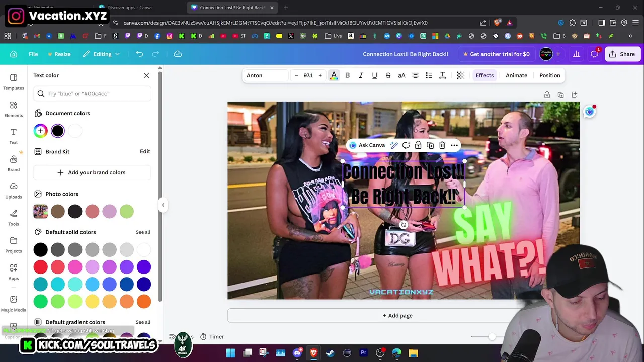644x362 pixels.
Task: Open the Brand sidebar panel
Action: click(x=14, y=163)
